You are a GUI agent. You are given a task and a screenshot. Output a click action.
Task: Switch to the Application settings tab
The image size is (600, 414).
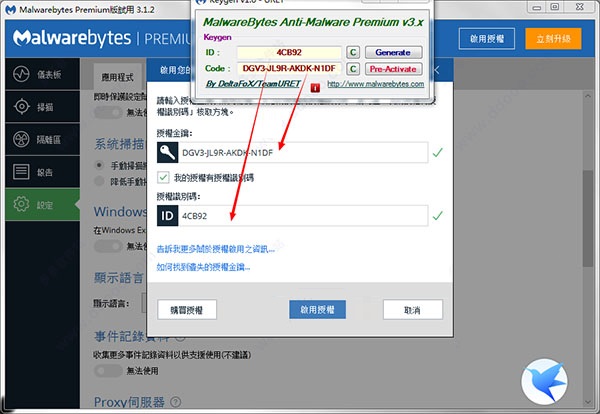tap(117, 77)
